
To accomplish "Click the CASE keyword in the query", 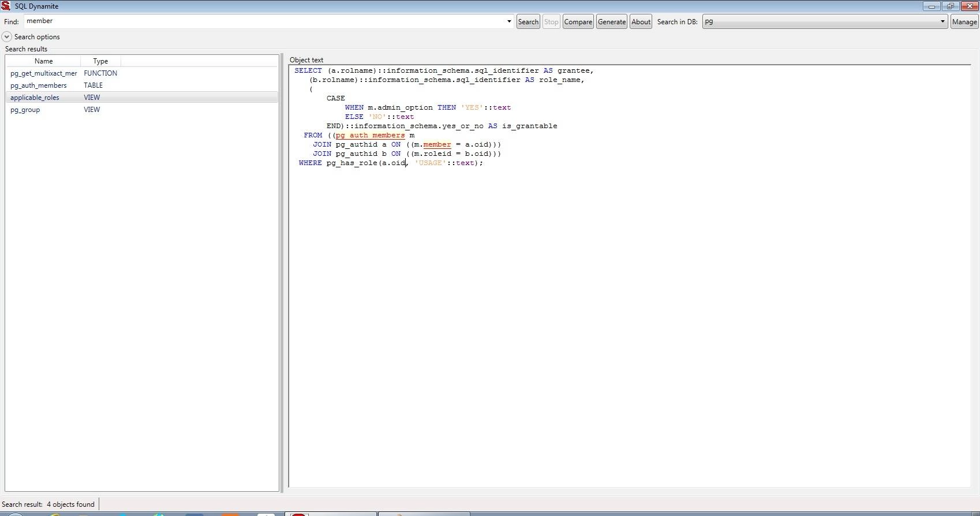I will click(x=336, y=98).
